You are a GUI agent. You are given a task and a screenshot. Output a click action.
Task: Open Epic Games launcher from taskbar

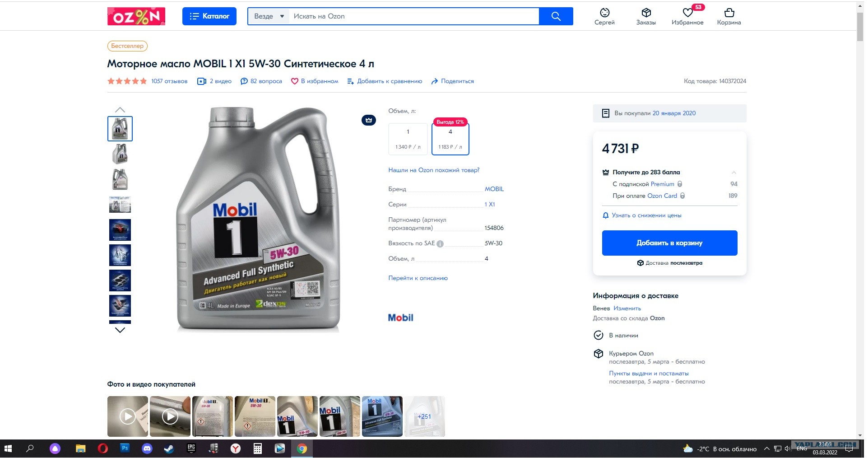(x=191, y=449)
